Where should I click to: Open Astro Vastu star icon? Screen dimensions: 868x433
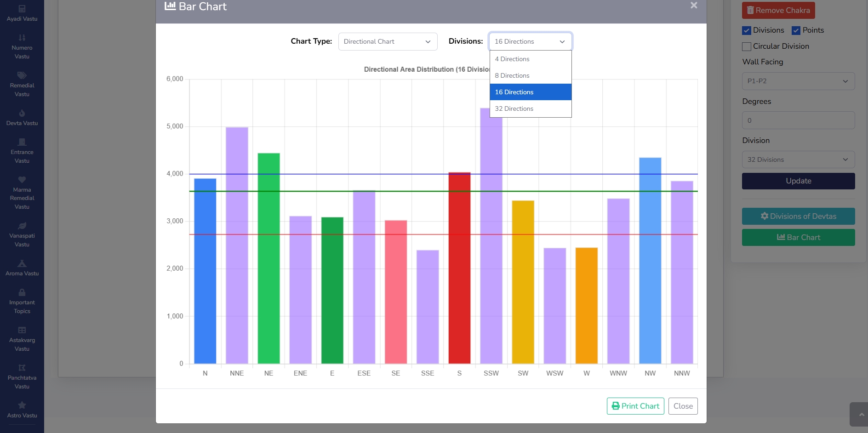[x=22, y=405]
